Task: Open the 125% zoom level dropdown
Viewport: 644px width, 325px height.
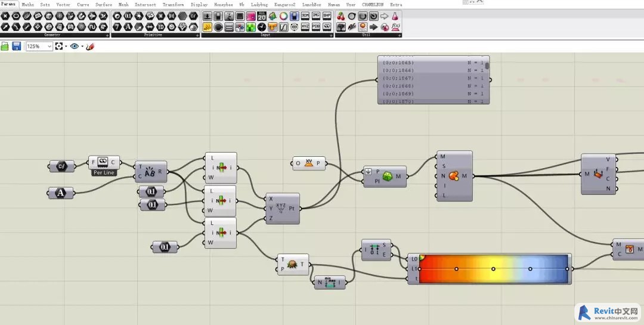Action: [x=49, y=47]
